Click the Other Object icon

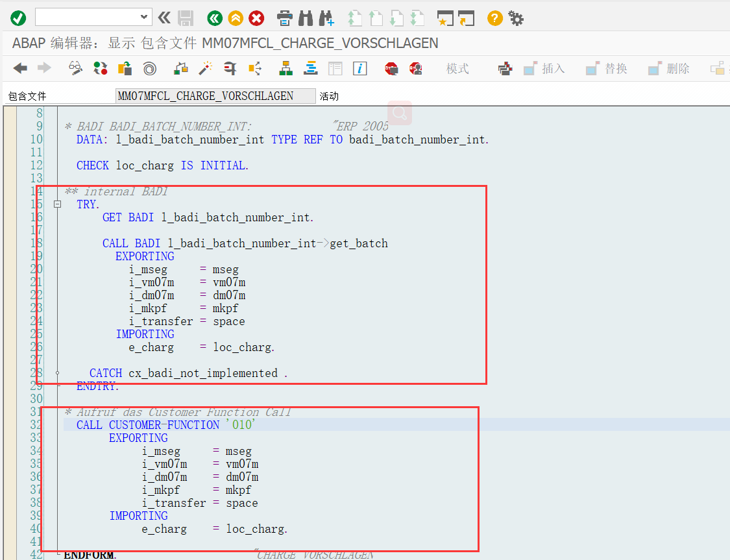pyautogui.click(x=125, y=68)
